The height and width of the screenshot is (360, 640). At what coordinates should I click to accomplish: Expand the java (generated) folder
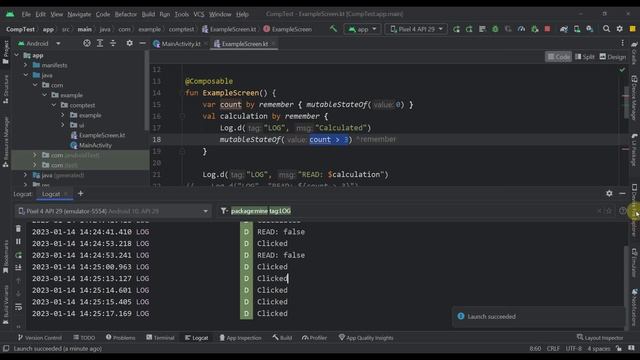[x=26, y=175]
